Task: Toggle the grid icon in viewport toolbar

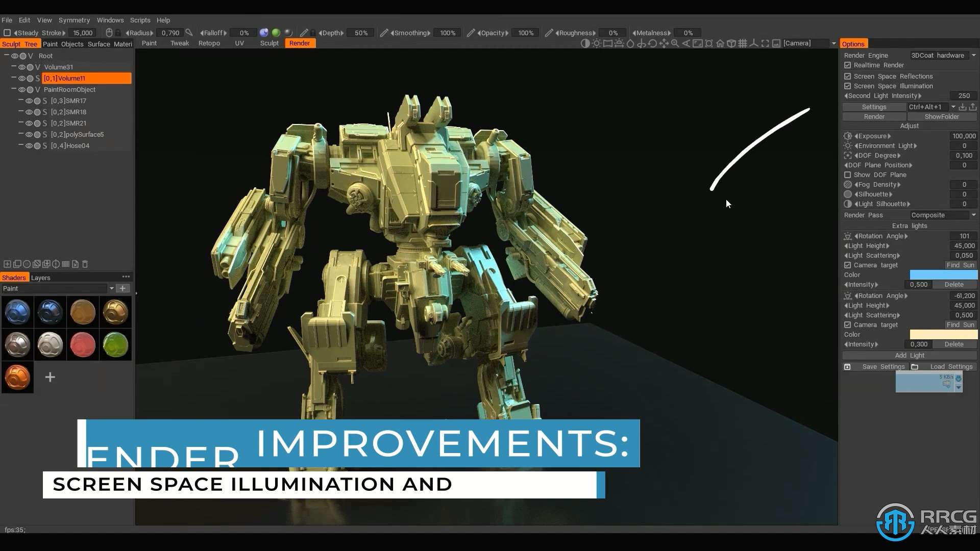Action: coord(743,44)
